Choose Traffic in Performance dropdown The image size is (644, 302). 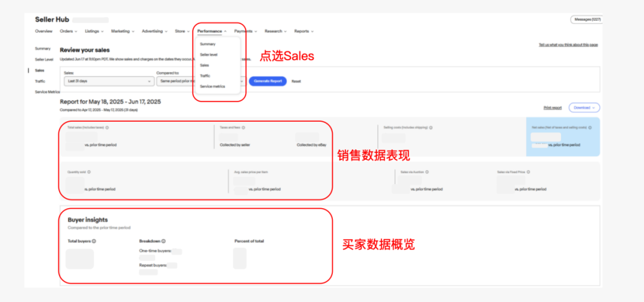point(205,76)
